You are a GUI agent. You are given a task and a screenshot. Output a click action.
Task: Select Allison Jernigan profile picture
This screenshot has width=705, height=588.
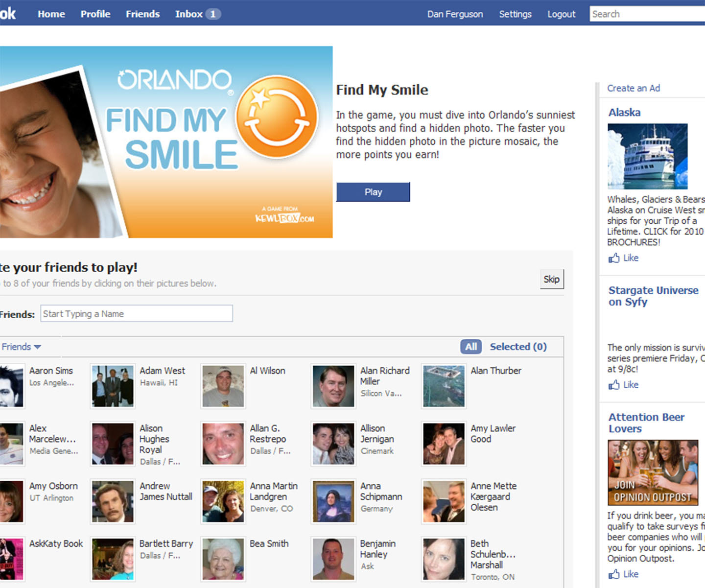(x=333, y=444)
